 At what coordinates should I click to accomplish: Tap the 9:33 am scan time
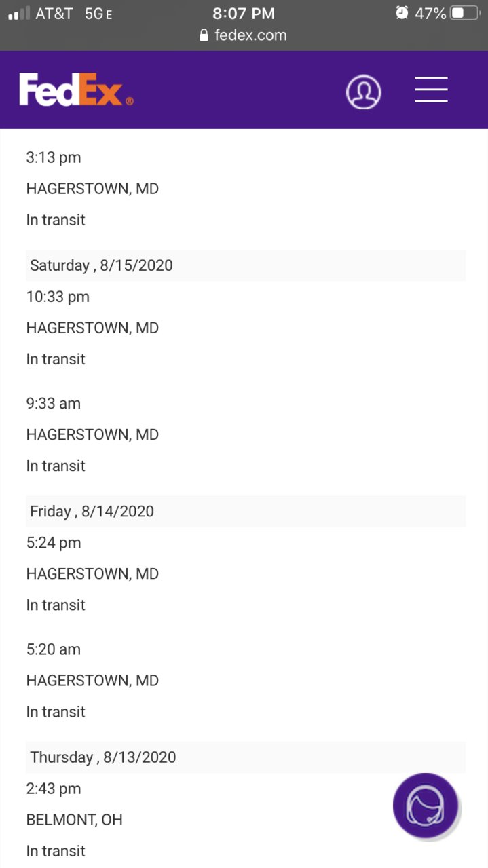[x=54, y=403]
